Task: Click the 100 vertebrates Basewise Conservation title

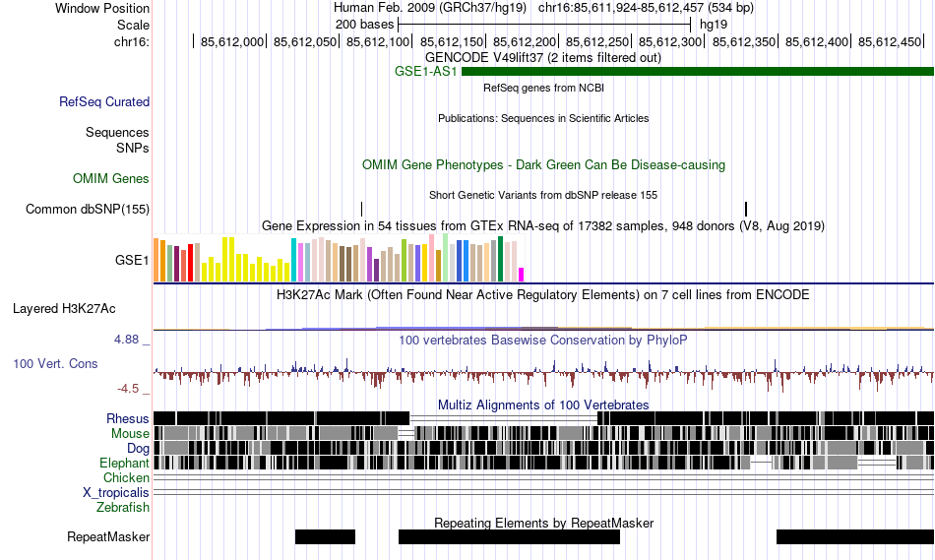Action: tap(543, 340)
